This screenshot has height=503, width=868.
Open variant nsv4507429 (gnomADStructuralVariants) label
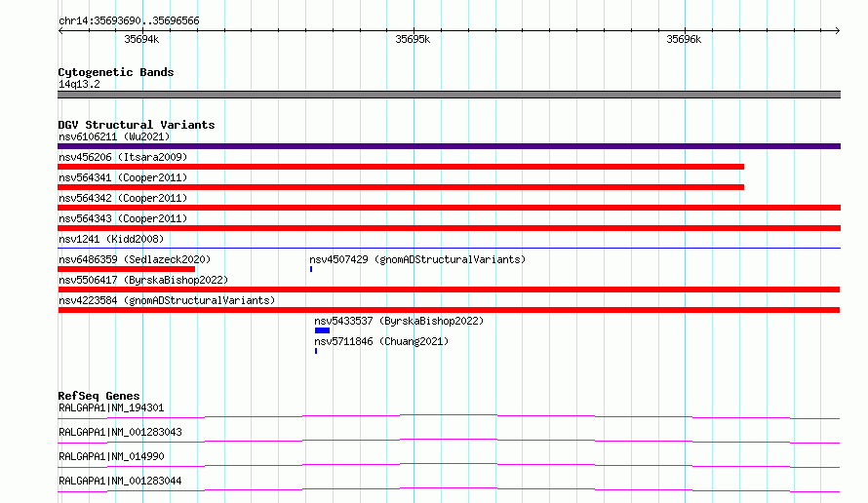click(x=417, y=259)
